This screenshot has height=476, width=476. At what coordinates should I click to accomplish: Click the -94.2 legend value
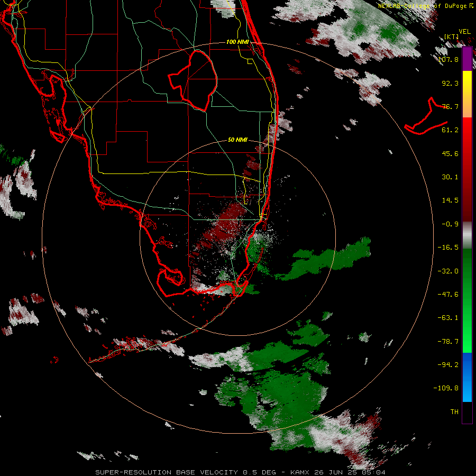pyautogui.click(x=448, y=365)
